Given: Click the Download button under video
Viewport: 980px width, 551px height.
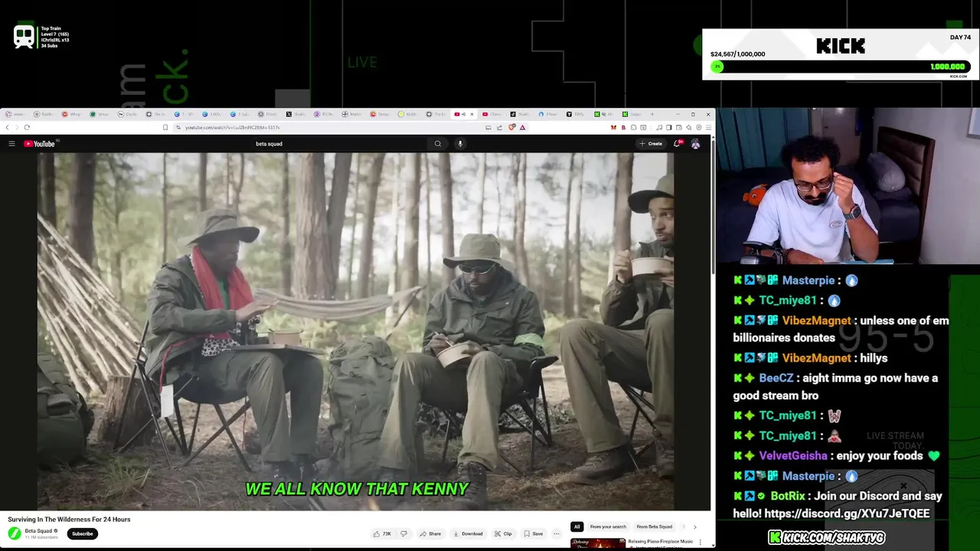Looking at the screenshot, I should pyautogui.click(x=467, y=533).
